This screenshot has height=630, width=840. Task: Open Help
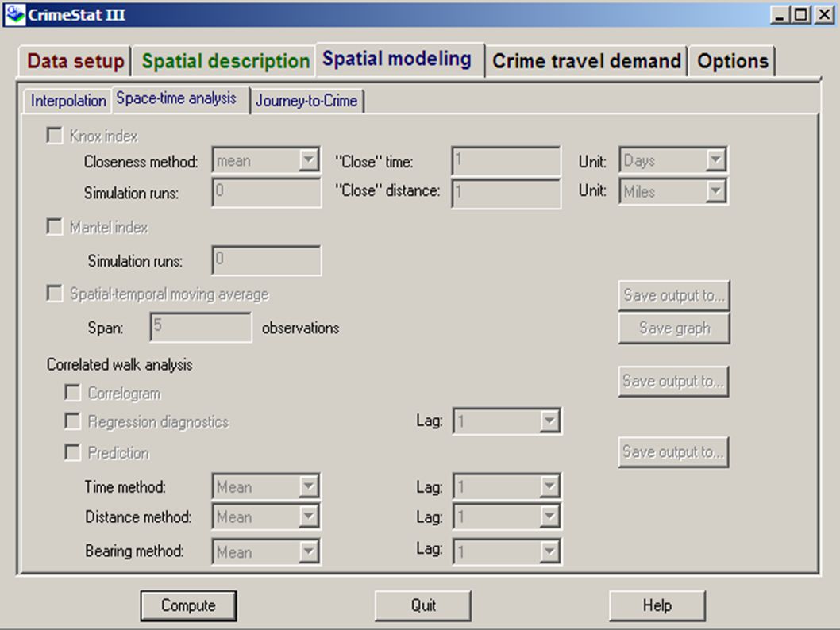click(x=657, y=605)
